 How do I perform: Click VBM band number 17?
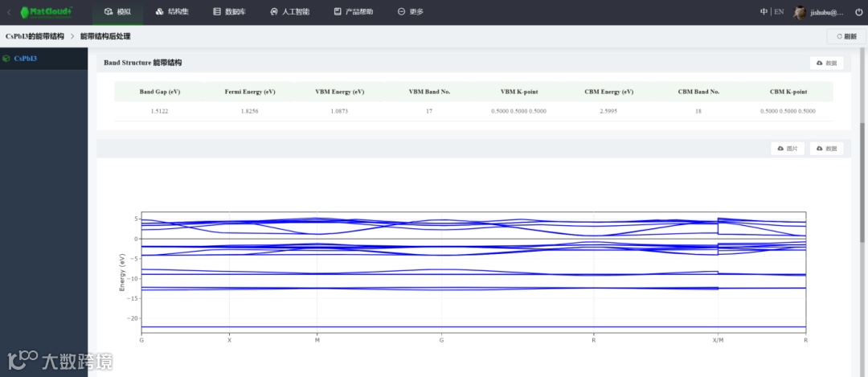[429, 111]
